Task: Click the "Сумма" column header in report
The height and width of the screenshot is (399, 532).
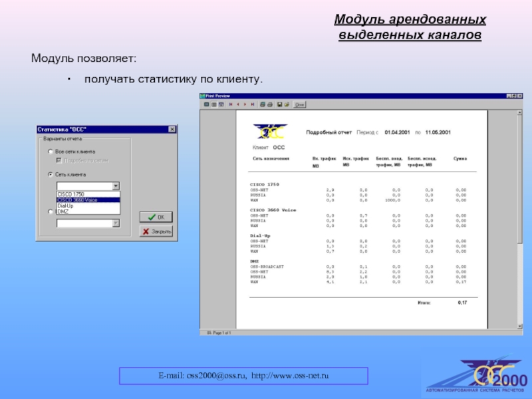Action: [460, 159]
